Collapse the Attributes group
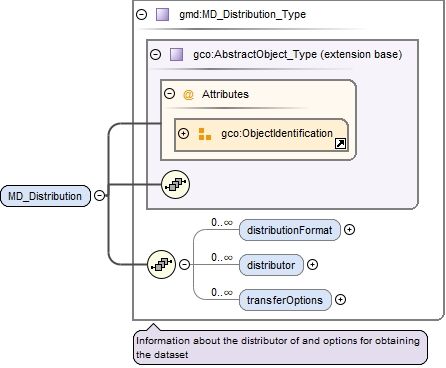The image size is (446, 368). (170, 94)
